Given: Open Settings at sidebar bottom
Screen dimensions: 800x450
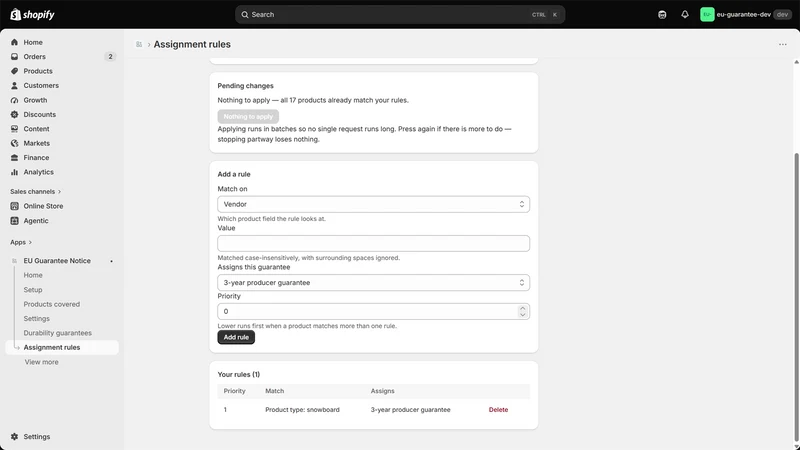Looking at the screenshot, I should click(37, 437).
